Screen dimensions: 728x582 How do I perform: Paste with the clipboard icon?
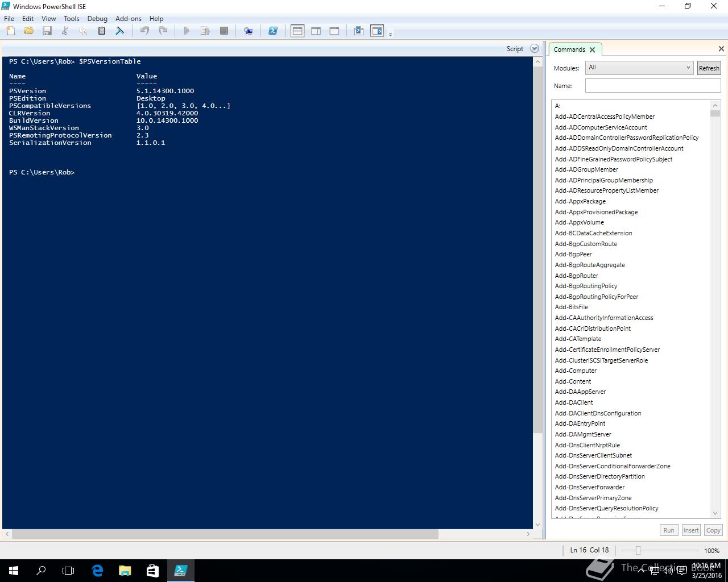102,31
